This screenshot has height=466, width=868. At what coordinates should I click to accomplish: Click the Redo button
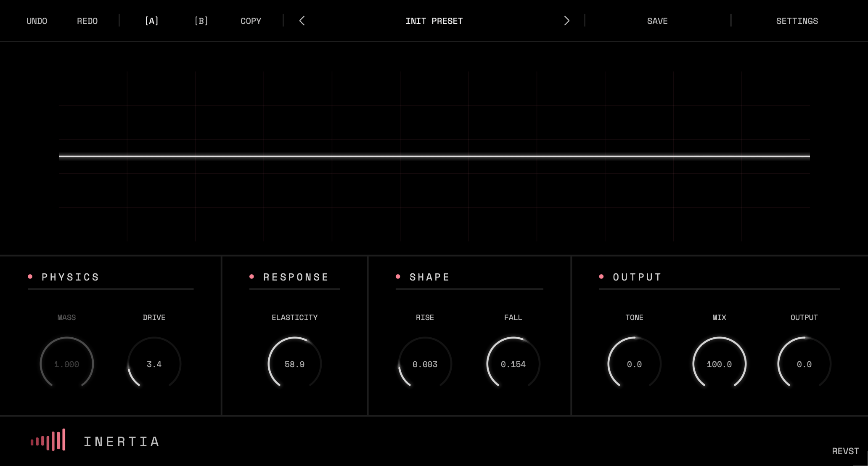coord(87,21)
